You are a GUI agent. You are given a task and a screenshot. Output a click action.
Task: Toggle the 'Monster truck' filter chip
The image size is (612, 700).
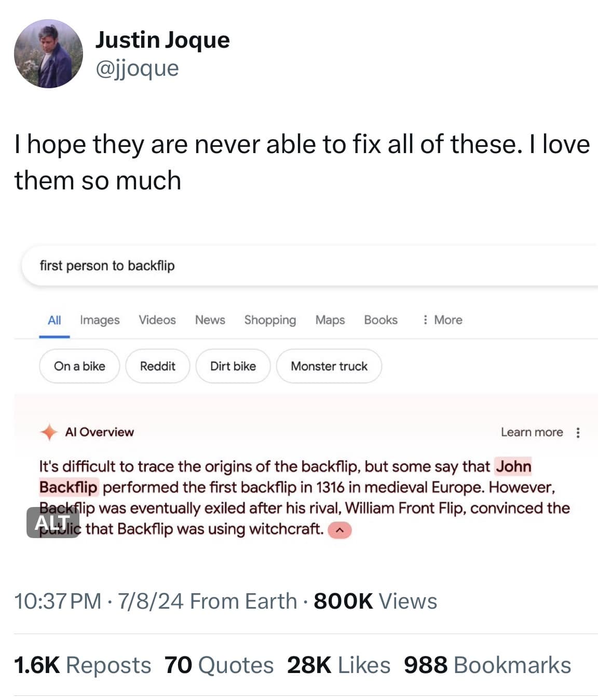pyautogui.click(x=329, y=366)
